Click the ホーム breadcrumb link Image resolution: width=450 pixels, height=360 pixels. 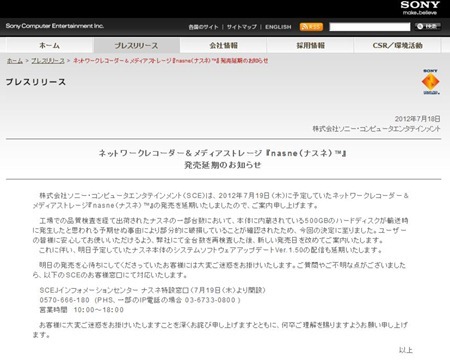click(x=15, y=61)
